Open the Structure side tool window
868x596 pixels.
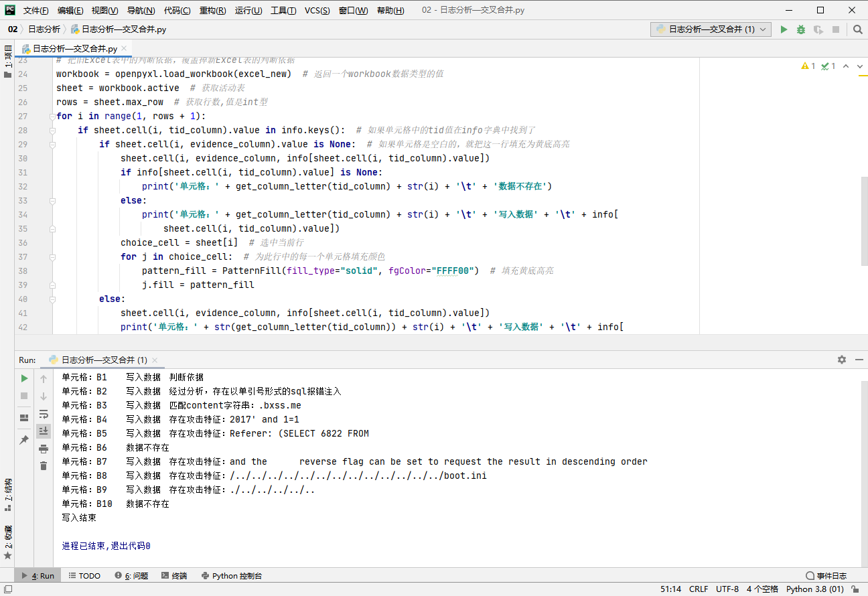tap(8, 496)
